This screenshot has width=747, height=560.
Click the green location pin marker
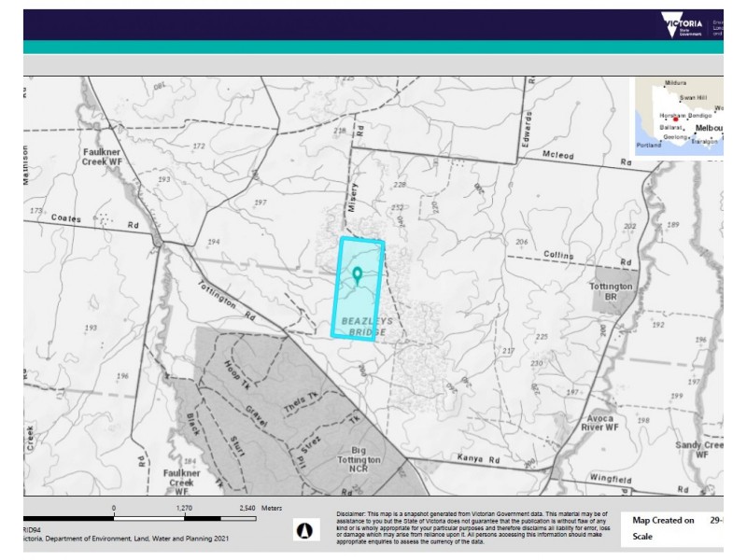(x=358, y=275)
